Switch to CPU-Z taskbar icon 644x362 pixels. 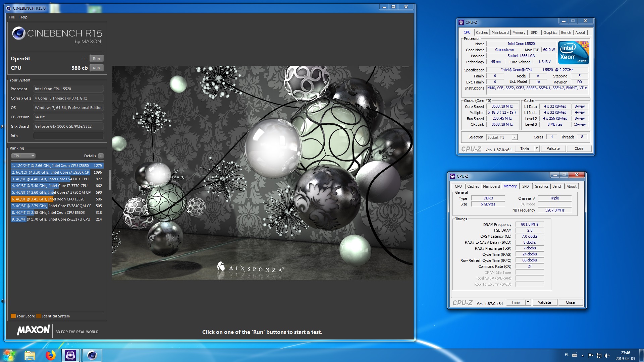(x=70, y=355)
